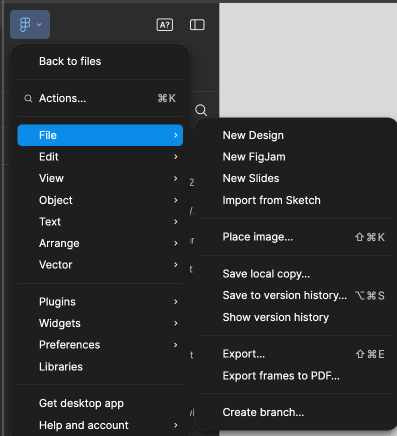The height and width of the screenshot is (436, 397).
Task: Select Show version history
Action: tap(296, 317)
